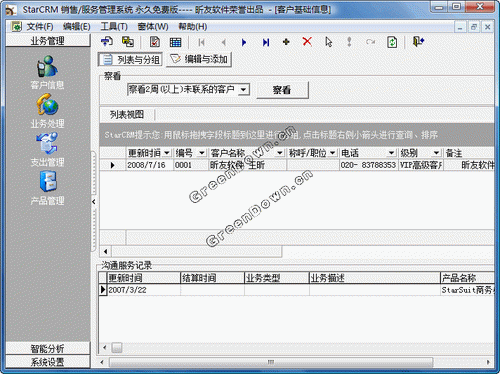Expand the 电话 column filter arrow
The image size is (500, 374).
391,153
